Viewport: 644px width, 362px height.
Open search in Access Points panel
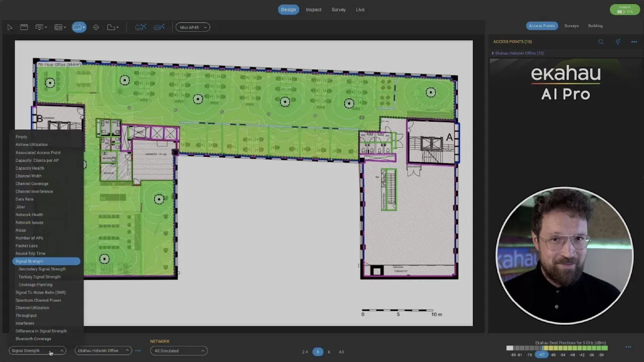(601, 42)
